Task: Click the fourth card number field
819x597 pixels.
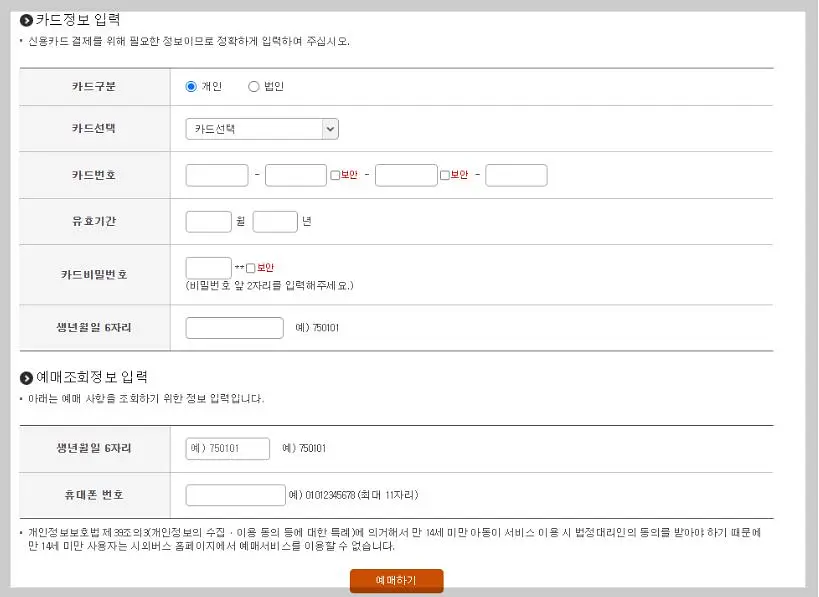Action: [517, 175]
